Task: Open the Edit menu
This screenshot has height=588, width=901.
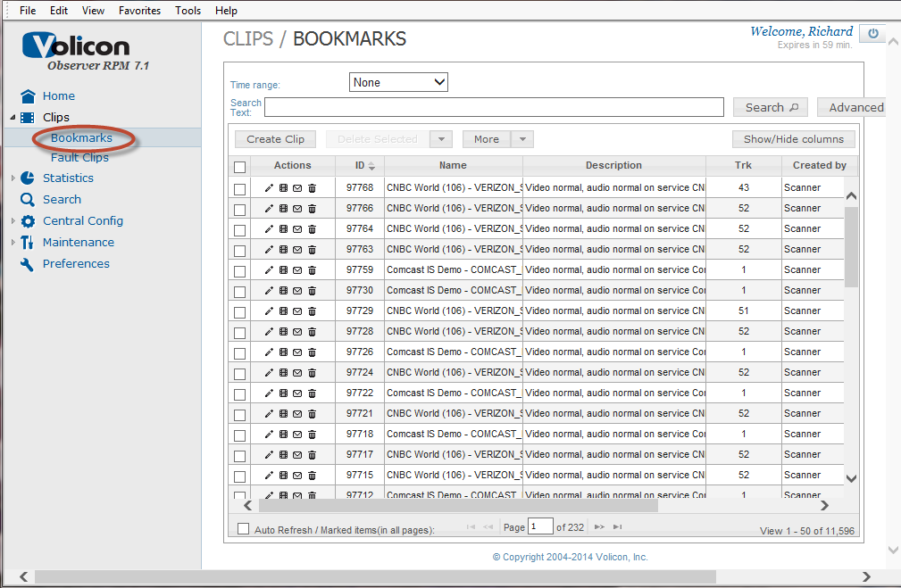Action: click(59, 11)
